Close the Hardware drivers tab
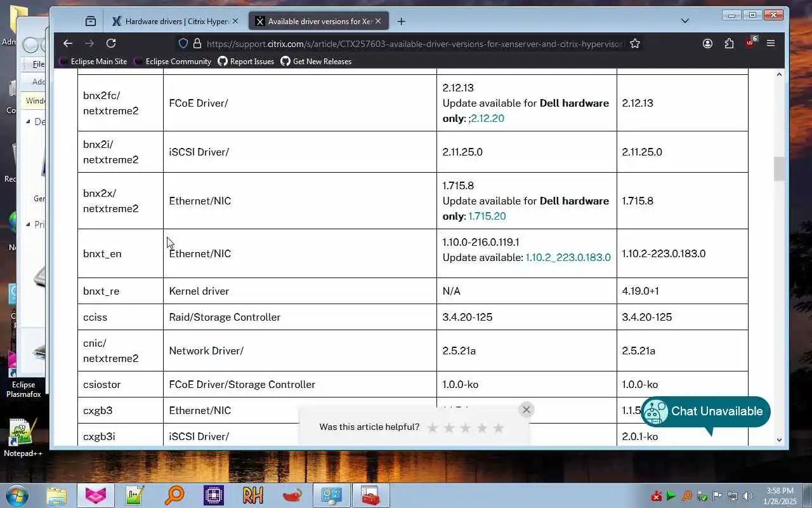The image size is (812, 508). (235, 21)
